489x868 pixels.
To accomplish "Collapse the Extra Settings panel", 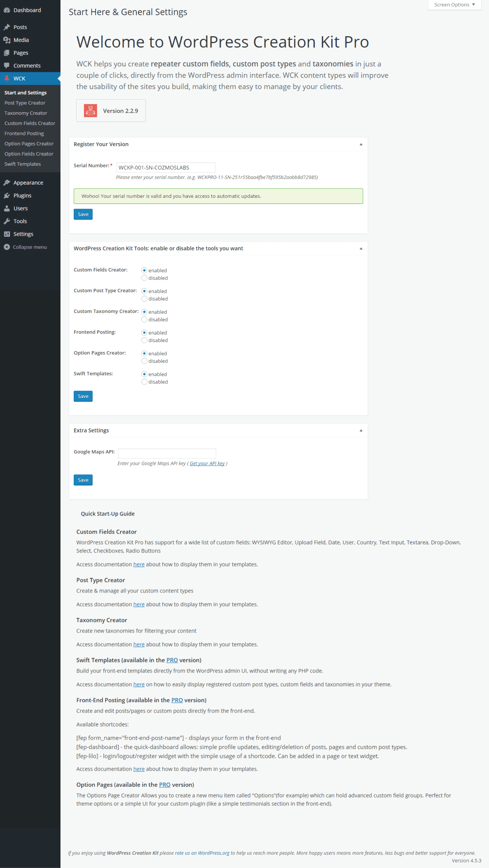I will 361,430.
